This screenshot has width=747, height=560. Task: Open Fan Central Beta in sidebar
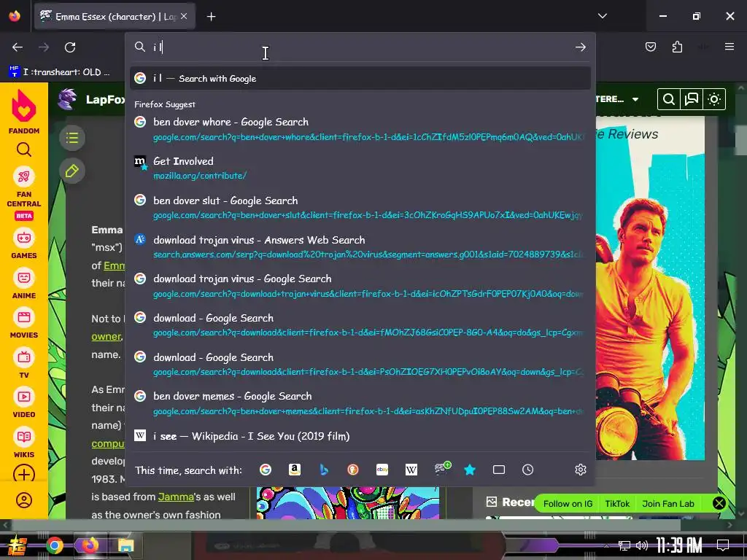24,193
